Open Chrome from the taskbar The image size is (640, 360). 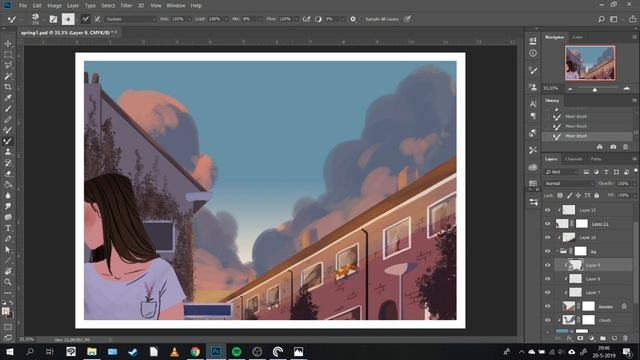click(195, 351)
